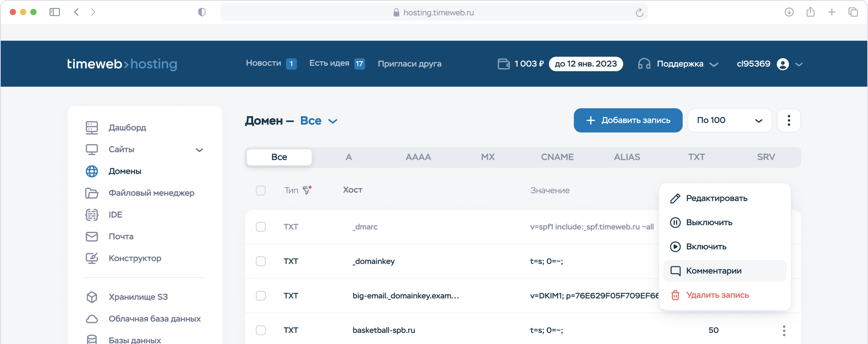Open the Файловый менеджер folder icon
The height and width of the screenshot is (344, 868).
pos(92,193)
